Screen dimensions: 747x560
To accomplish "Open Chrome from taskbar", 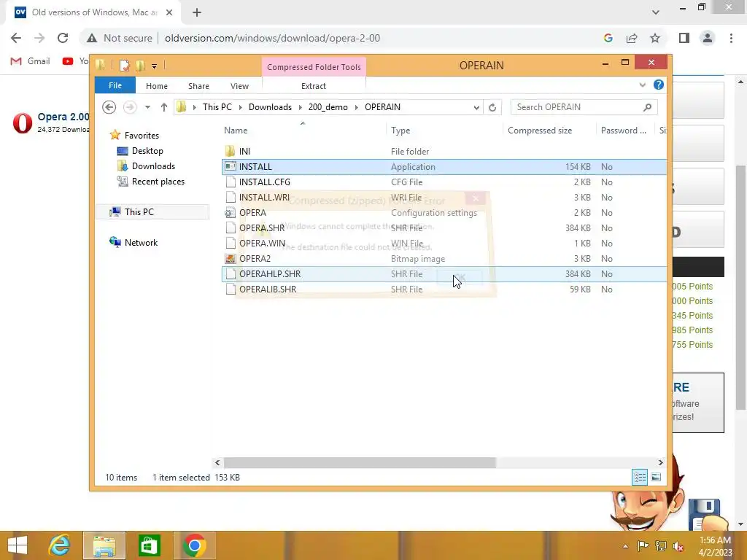I will pos(194,545).
